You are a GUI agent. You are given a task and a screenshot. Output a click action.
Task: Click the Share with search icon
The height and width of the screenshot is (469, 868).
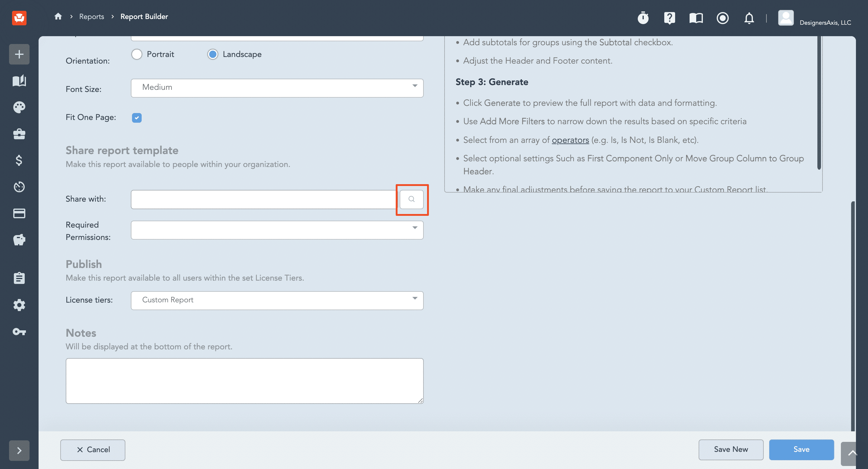[411, 199]
